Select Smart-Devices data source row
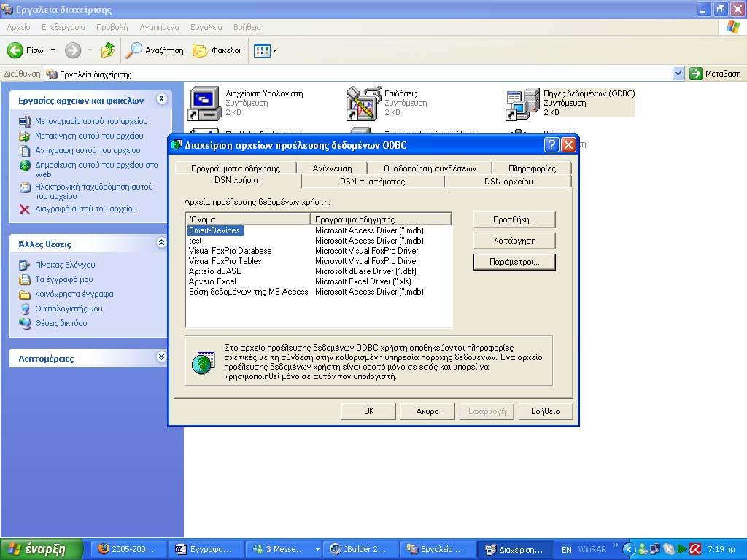This screenshot has height=560, width=747. [x=318, y=230]
